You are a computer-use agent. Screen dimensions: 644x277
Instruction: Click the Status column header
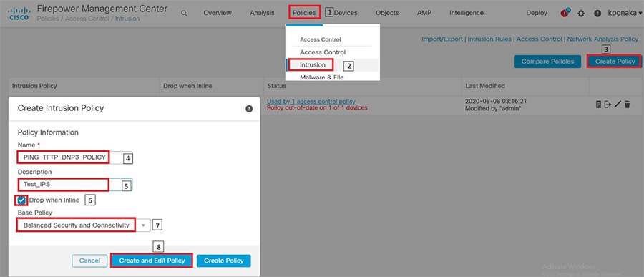coord(276,86)
